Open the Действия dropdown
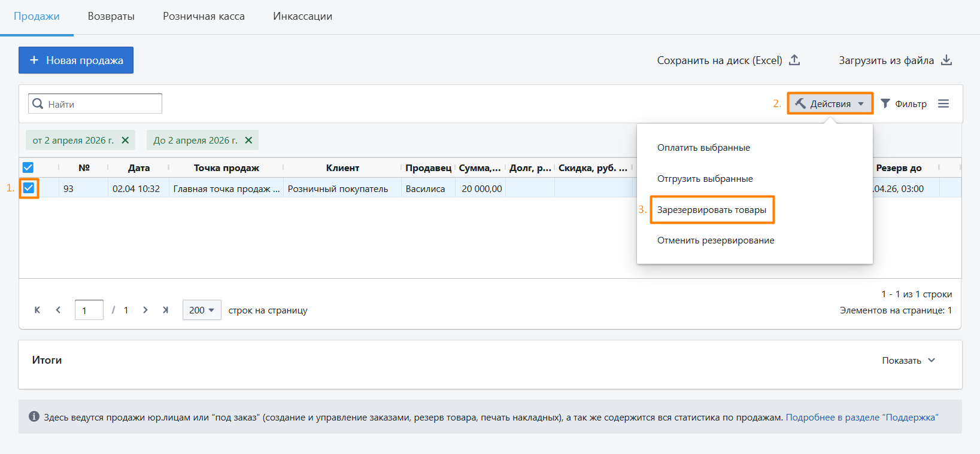Image resolution: width=980 pixels, height=454 pixels. (x=830, y=103)
